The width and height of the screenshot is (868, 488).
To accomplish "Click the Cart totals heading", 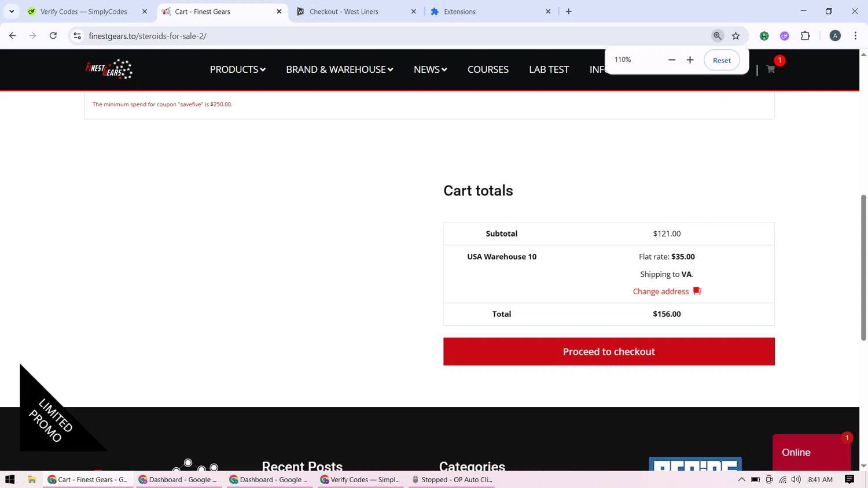I will coord(478,191).
